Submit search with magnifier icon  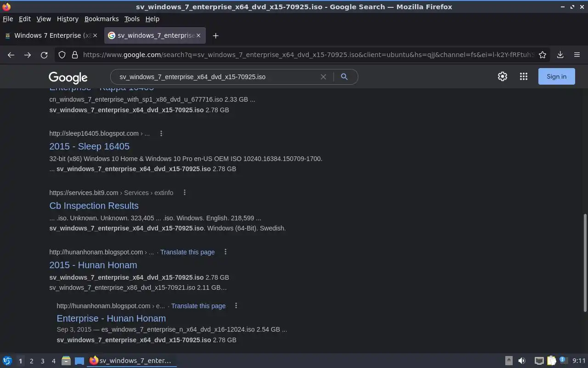pos(344,77)
